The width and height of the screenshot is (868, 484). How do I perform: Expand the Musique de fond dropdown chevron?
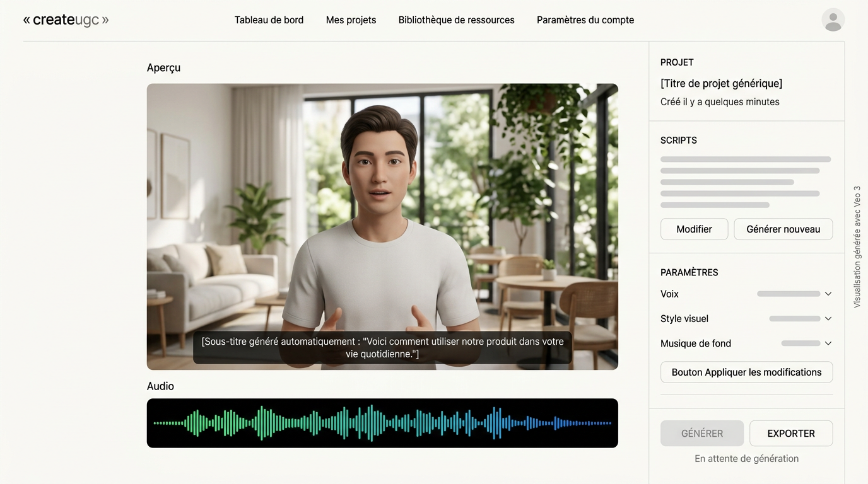point(828,343)
